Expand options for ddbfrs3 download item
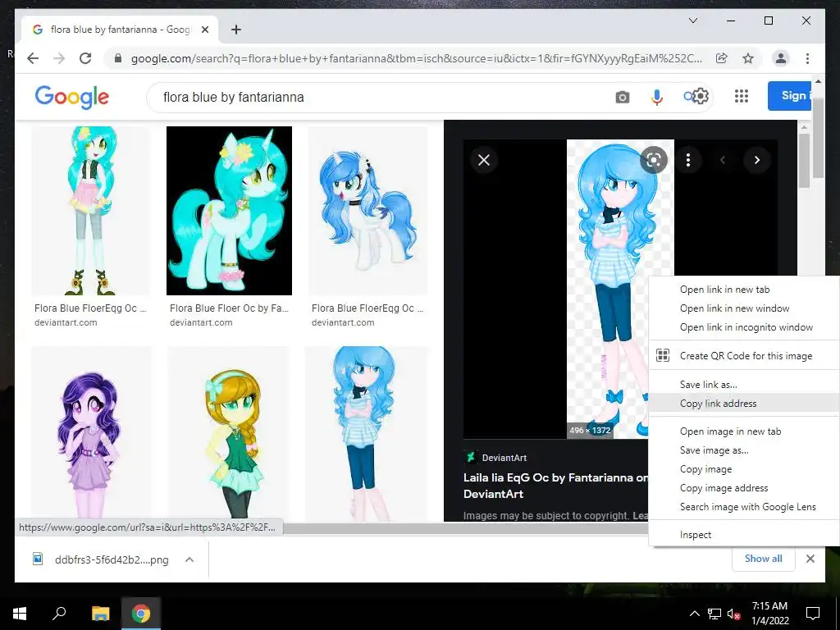 (189, 559)
